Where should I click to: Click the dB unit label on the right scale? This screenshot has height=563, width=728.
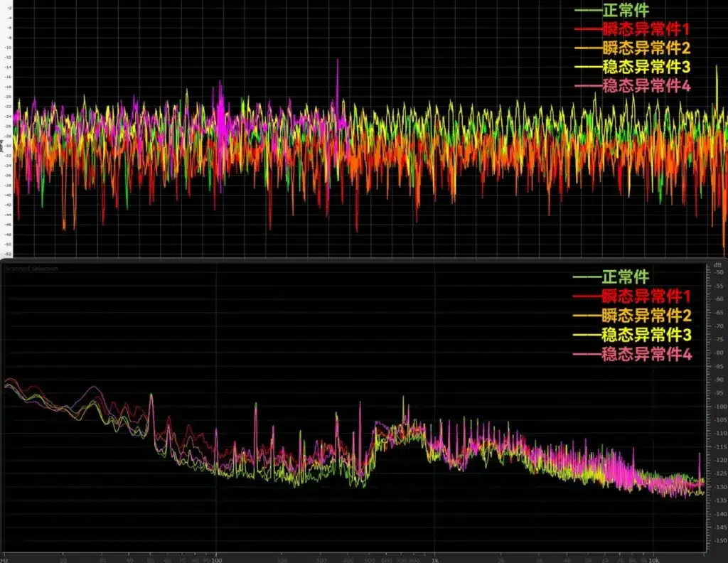tap(718, 264)
